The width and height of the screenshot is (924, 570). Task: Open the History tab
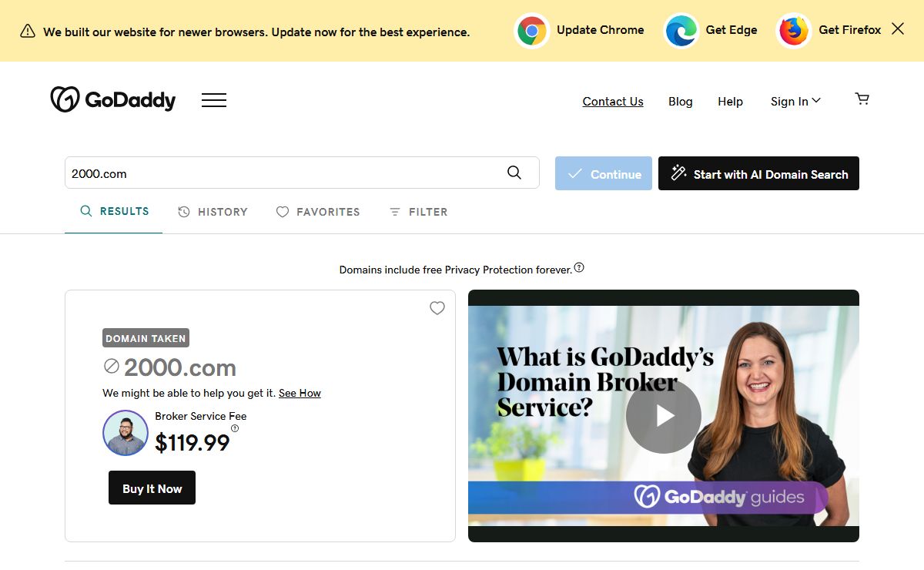(213, 212)
